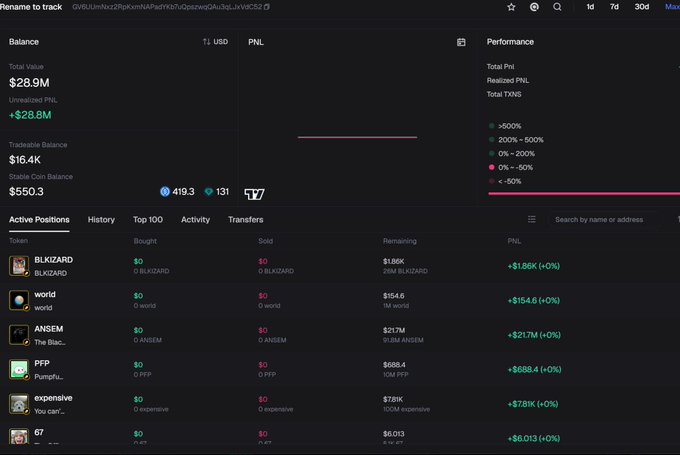Click the list view filter icon
Screen dimensions: 680x455
pos(532,219)
